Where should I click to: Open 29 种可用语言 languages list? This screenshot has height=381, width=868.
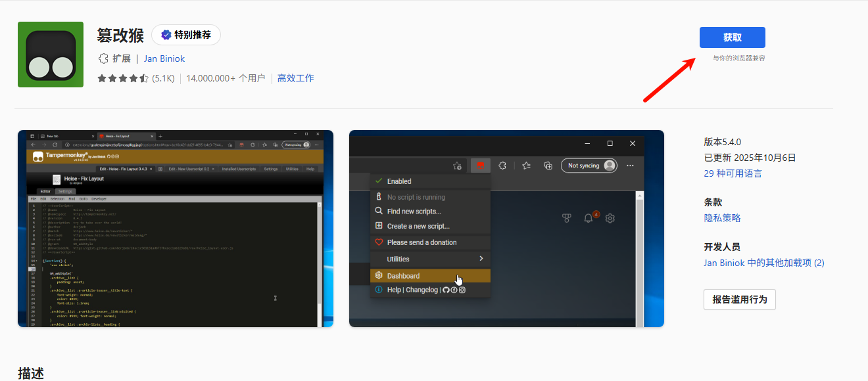(x=733, y=173)
